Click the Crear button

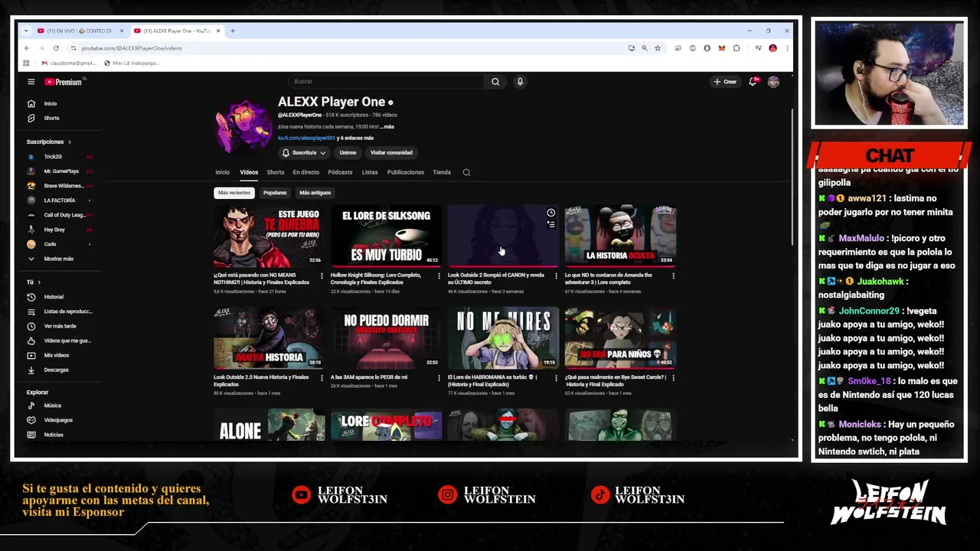pos(725,82)
